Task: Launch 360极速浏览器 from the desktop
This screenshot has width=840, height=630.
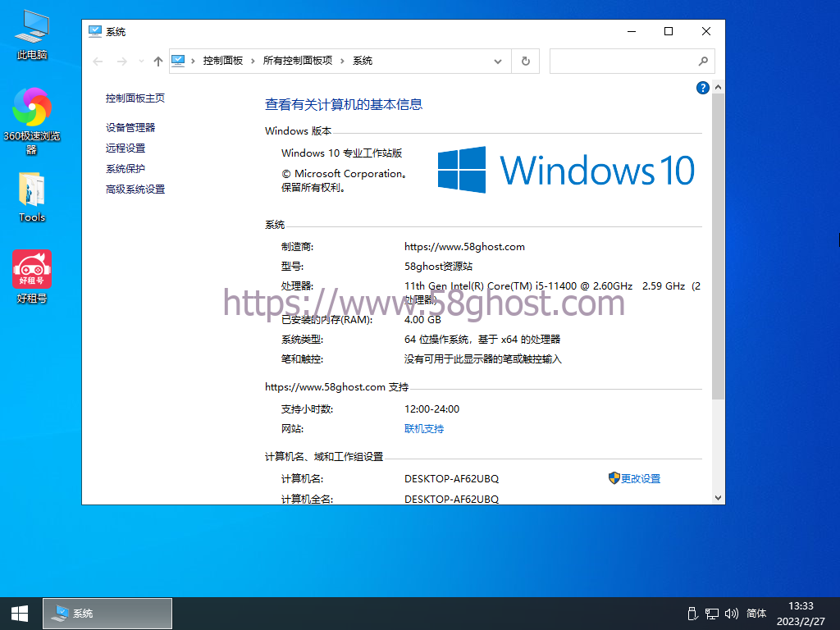Action: [x=32, y=121]
